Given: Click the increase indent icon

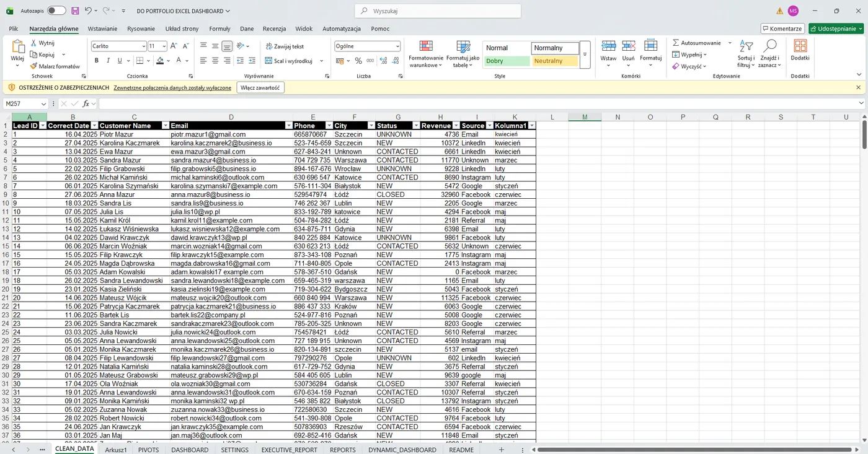Looking at the screenshot, I should (252, 61).
